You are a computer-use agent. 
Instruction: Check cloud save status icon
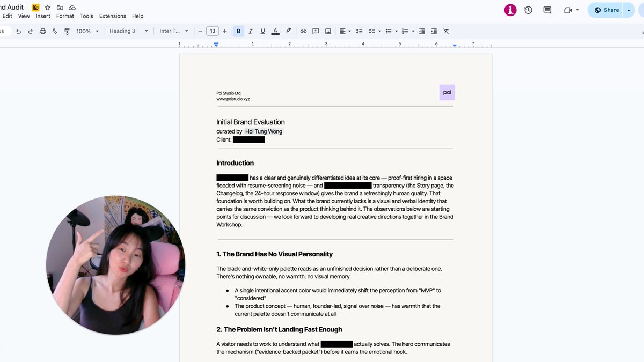72,8
